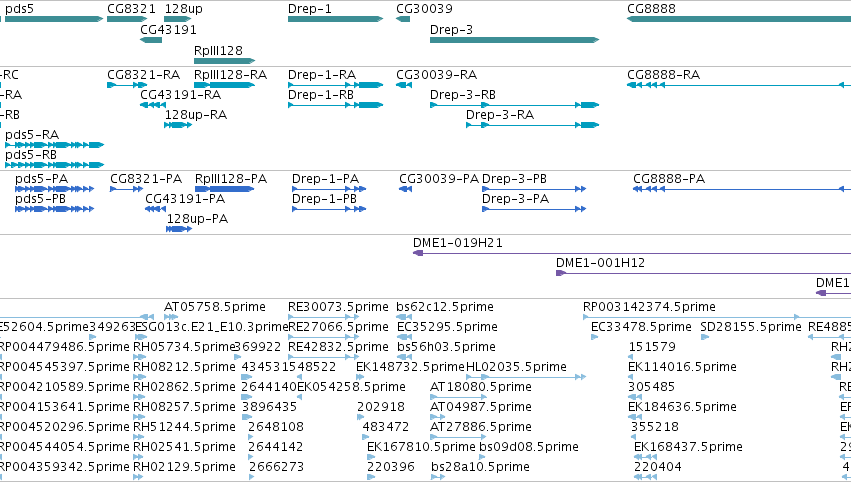This screenshot has width=851, height=482.
Task: Click the Drep-3-PB protein label
Action: (514, 179)
